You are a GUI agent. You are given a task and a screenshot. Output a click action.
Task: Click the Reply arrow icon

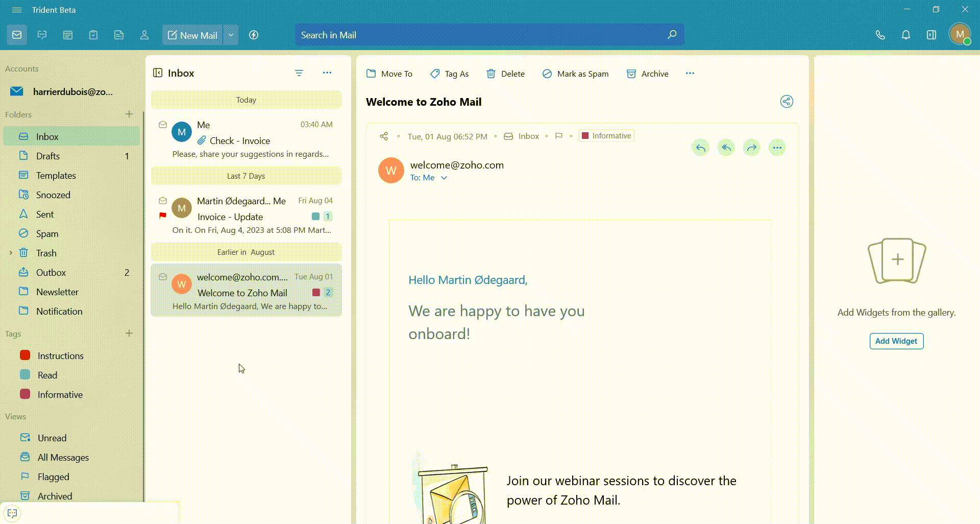(700, 148)
